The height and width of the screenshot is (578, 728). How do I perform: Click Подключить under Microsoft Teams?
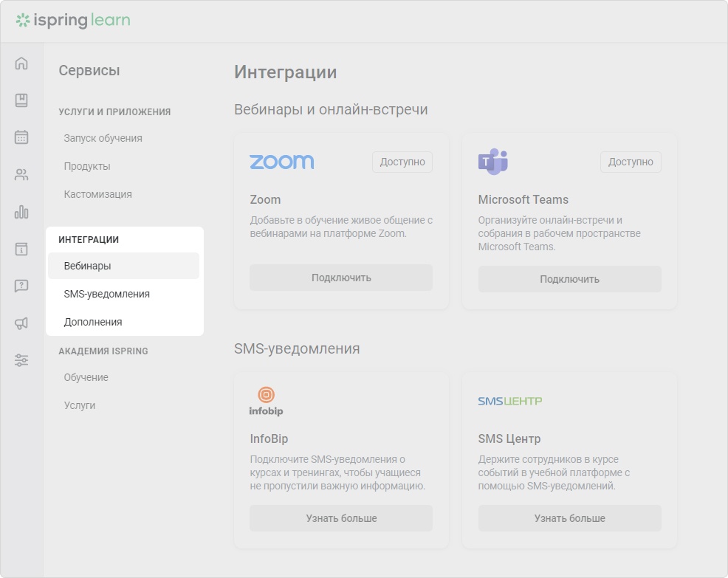pyautogui.click(x=570, y=279)
